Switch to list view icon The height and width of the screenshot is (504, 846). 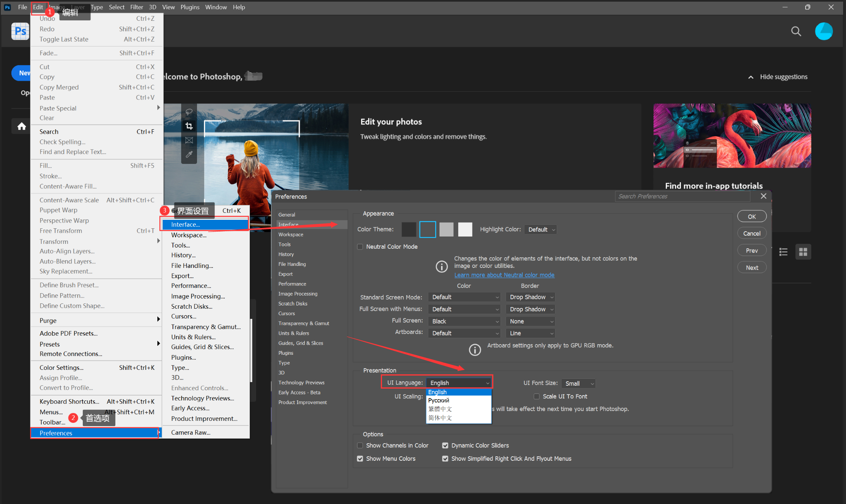(x=783, y=252)
